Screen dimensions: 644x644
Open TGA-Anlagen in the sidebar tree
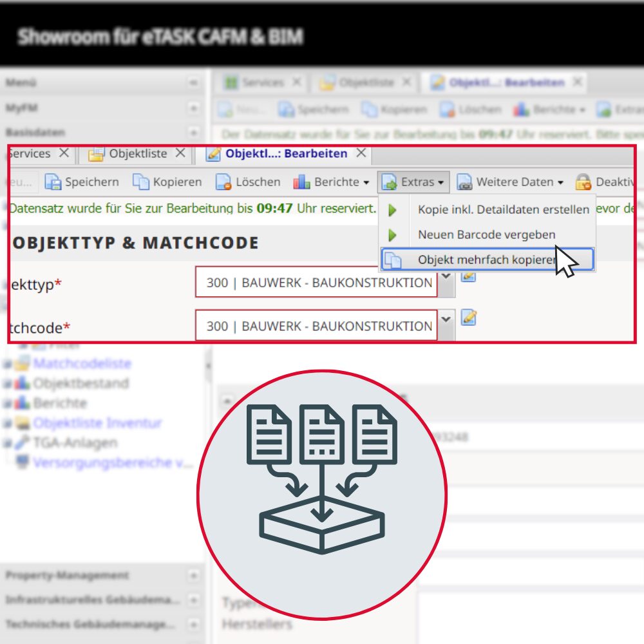[x=75, y=442]
